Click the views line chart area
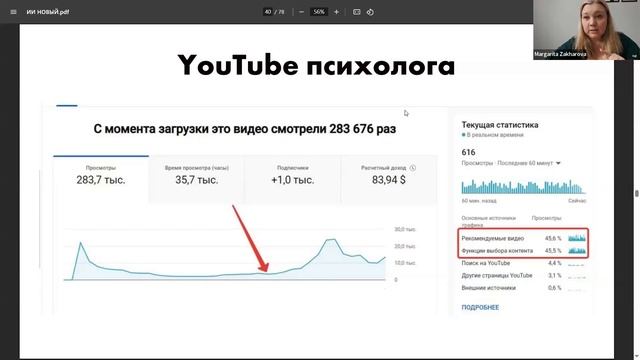This screenshot has width=640, height=360. (224, 255)
